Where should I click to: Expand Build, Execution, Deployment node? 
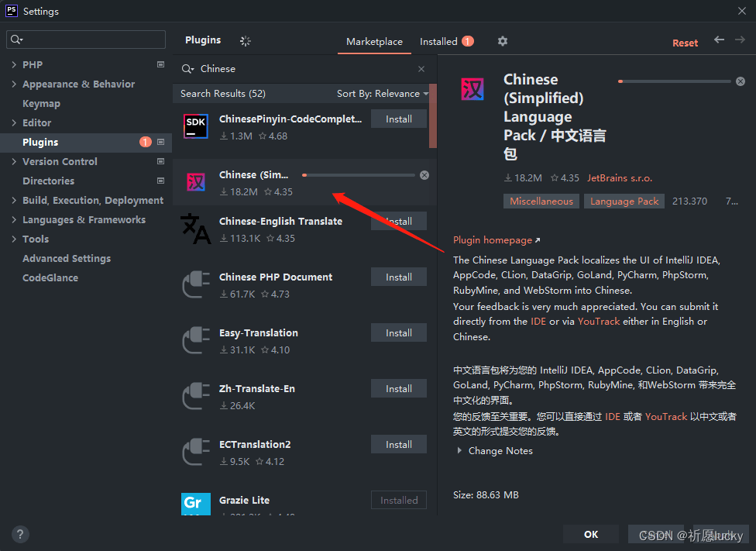(x=14, y=200)
